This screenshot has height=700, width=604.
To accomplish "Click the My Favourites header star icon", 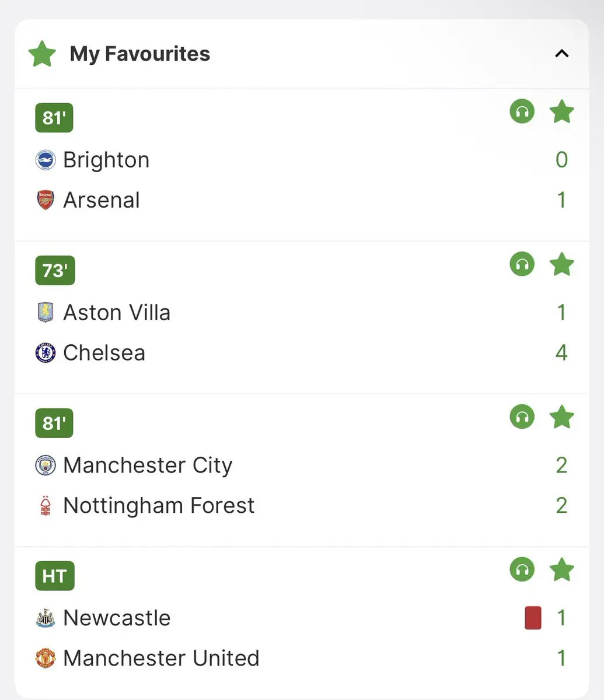I will 42,54.
